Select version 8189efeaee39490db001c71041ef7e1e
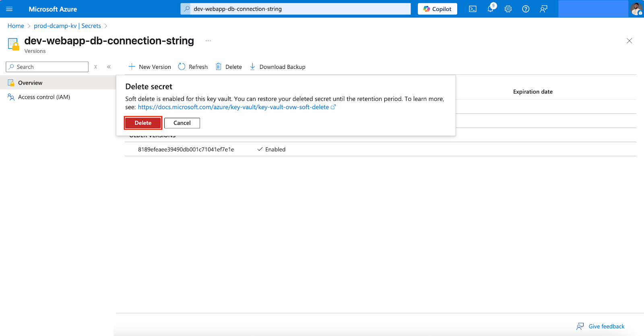644x336 pixels. [x=186, y=149]
